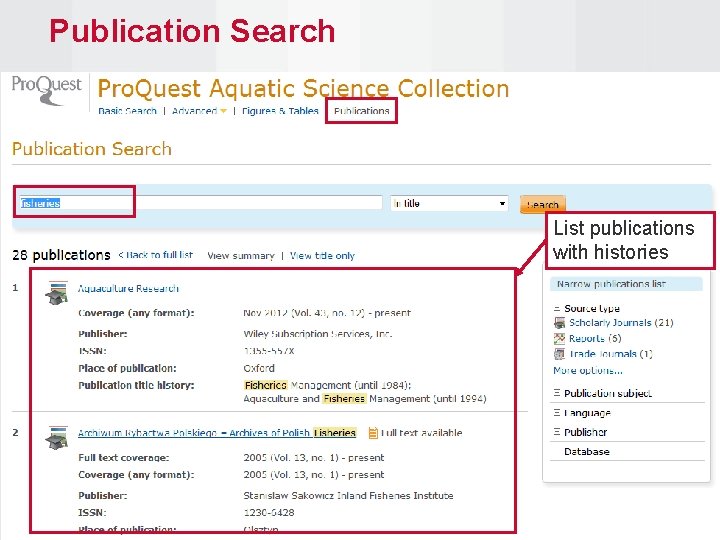Click ISSN value 1355-557X
Image resolution: width=720 pixels, height=540 pixels.
(x=269, y=351)
